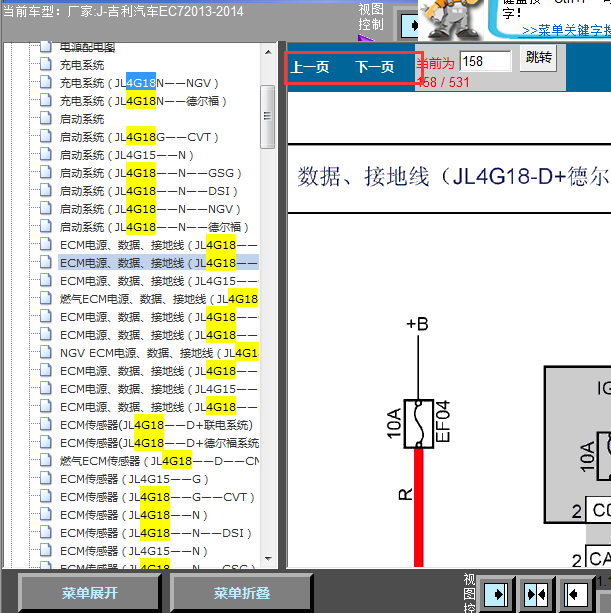Viewport: 611px width, 613px height.
Task: Open ECM传感器(JL4G18——D+德尔福系统 tree item
Action: pyautogui.click(x=159, y=443)
